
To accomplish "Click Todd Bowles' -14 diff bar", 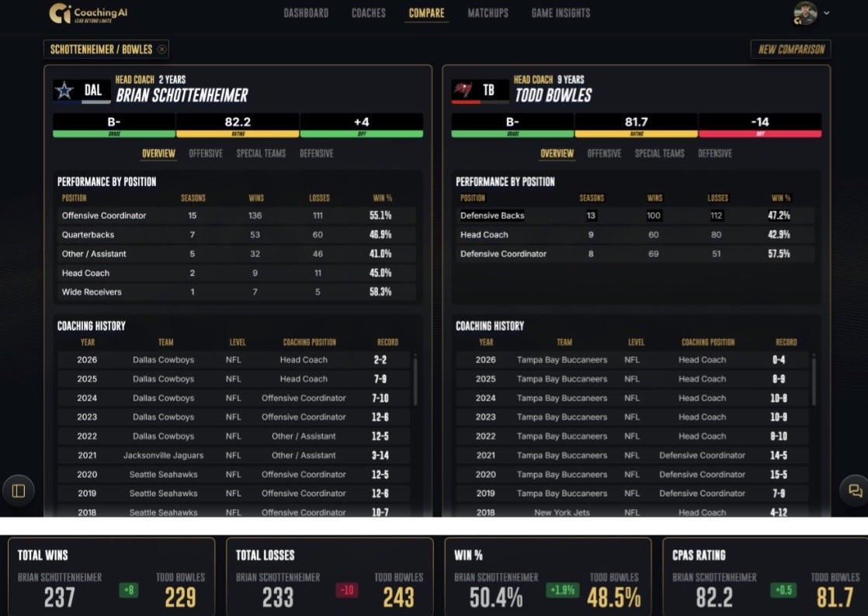I will pyautogui.click(x=760, y=126).
